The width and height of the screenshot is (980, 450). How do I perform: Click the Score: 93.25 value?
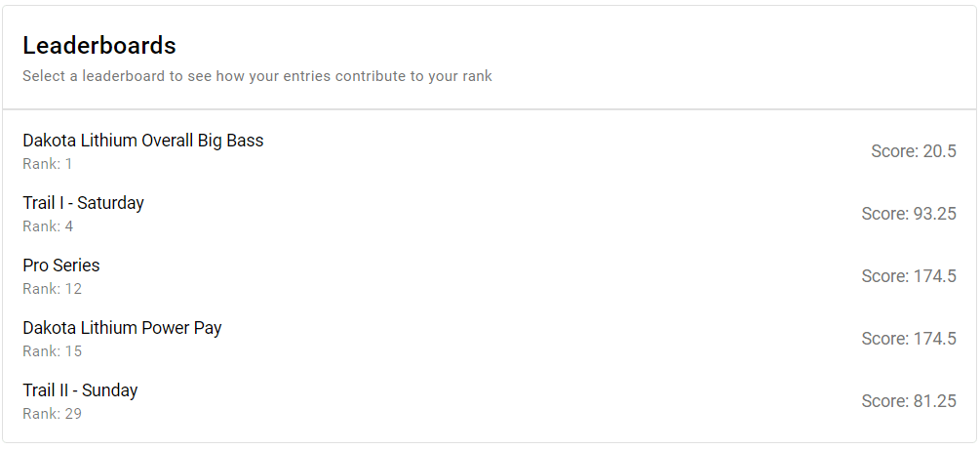pyautogui.click(x=908, y=214)
